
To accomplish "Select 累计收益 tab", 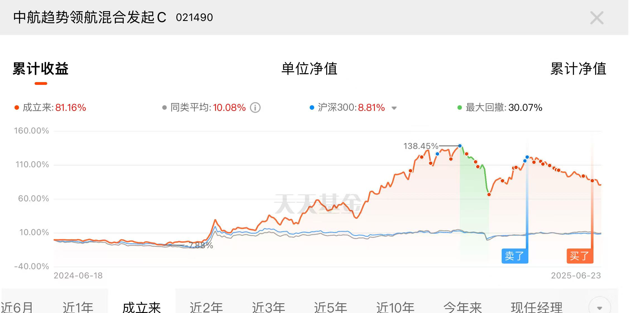I will coord(41,69).
